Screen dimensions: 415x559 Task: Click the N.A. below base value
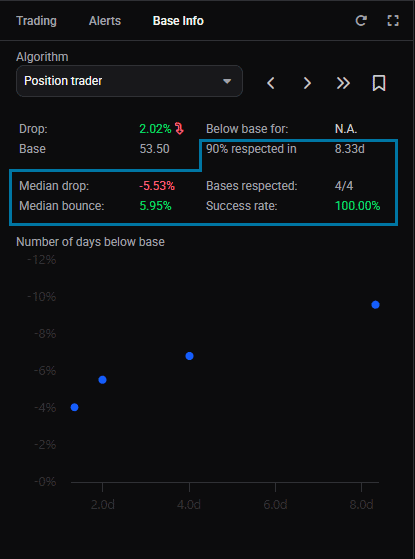[346, 129]
